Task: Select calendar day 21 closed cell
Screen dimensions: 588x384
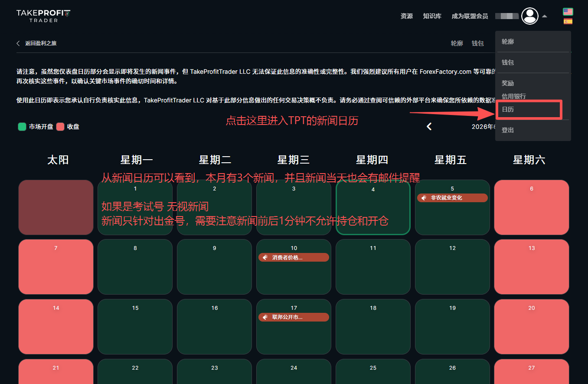Action: pos(56,372)
